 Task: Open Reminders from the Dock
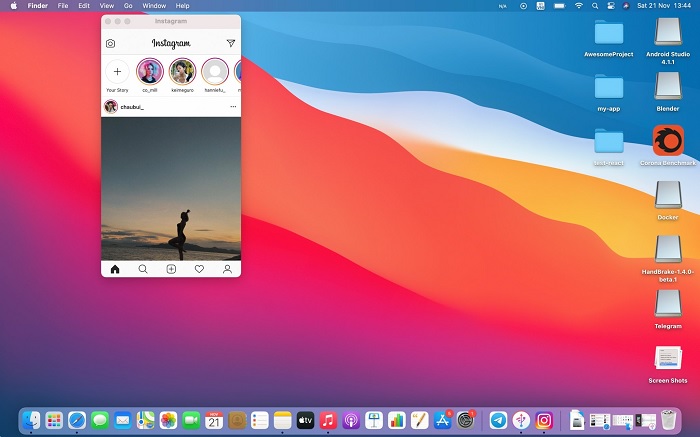tap(260, 420)
